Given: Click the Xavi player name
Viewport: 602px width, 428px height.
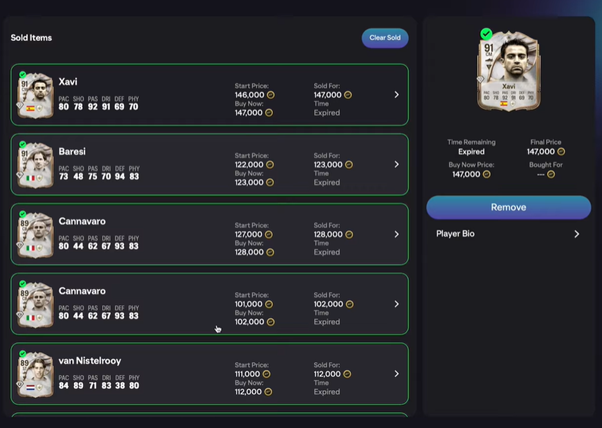Looking at the screenshot, I should (x=68, y=82).
